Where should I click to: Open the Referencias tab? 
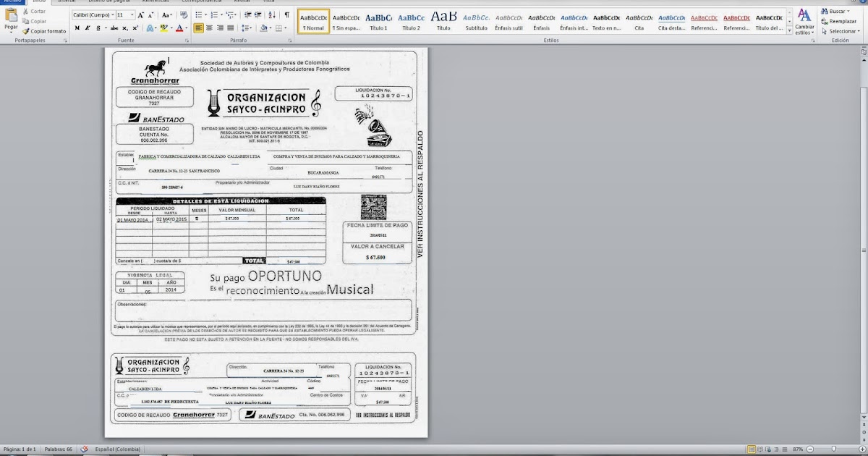pyautogui.click(x=156, y=2)
